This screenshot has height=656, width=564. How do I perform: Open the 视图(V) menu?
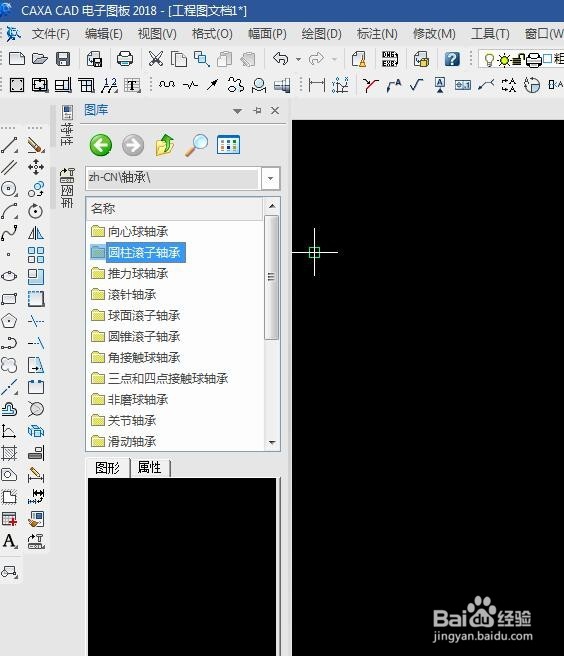point(157,34)
